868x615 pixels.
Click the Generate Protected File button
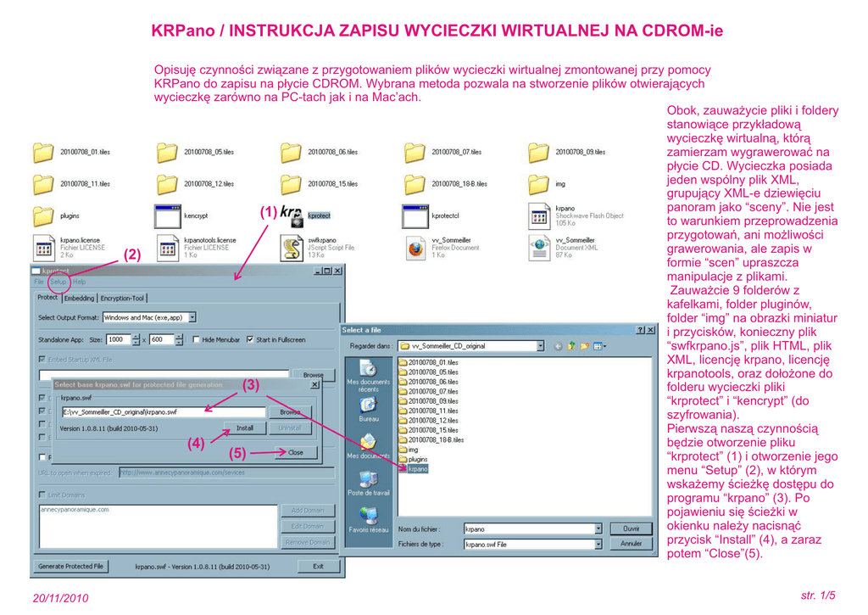pyautogui.click(x=71, y=566)
